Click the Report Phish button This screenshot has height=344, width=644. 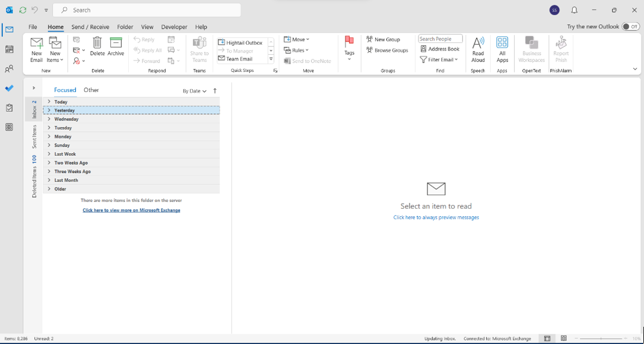(561, 50)
